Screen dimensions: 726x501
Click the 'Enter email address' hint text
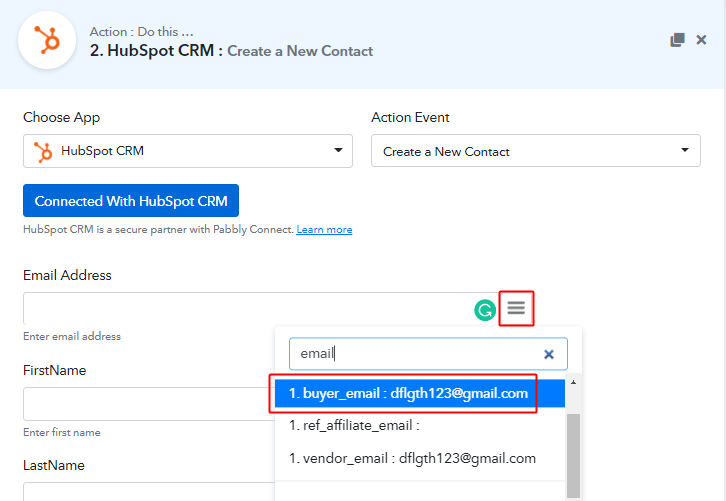pyautogui.click(x=72, y=336)
